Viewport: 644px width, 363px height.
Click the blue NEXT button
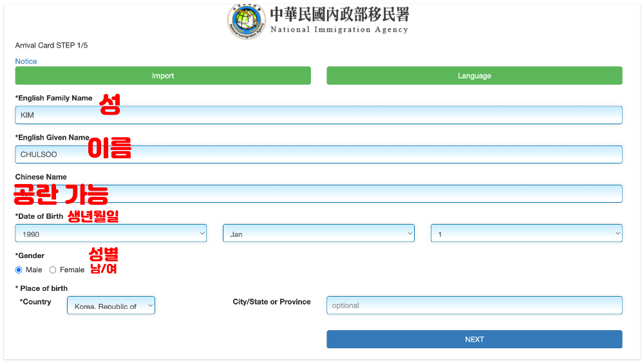click(x=475, y=339)
